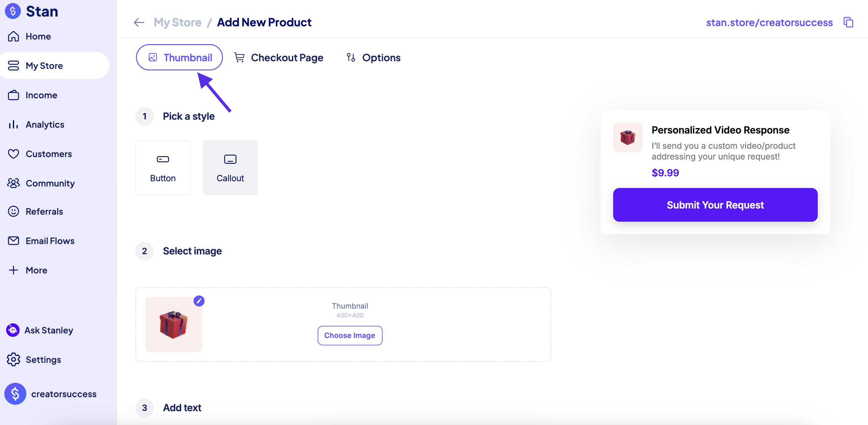Click the Ask Stanley bot icon
The height and width of the screenshot is (425, 868).
(x=13, y=330)
